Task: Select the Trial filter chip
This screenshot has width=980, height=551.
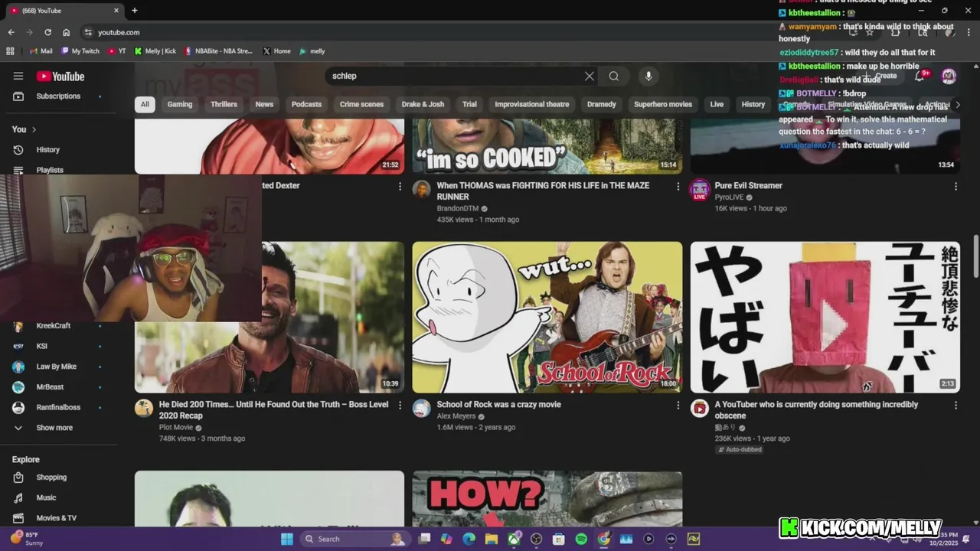Action: click(x=469, y=104)
